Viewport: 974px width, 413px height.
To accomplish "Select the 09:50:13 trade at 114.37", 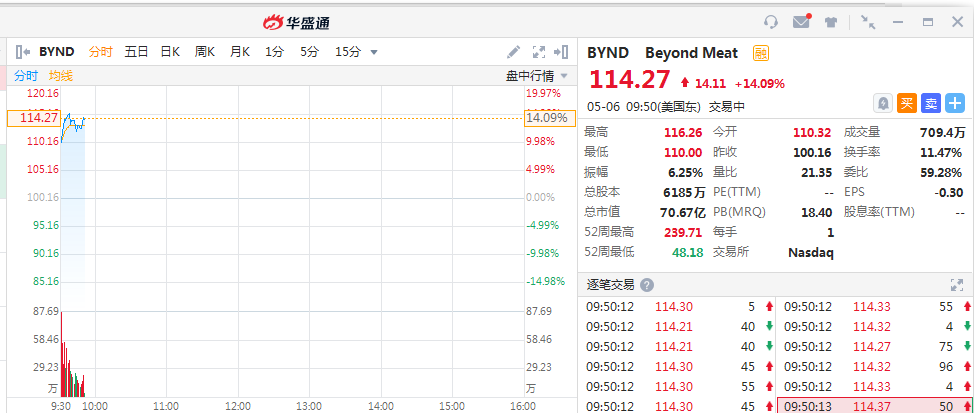I will click(x=875, y=406).
